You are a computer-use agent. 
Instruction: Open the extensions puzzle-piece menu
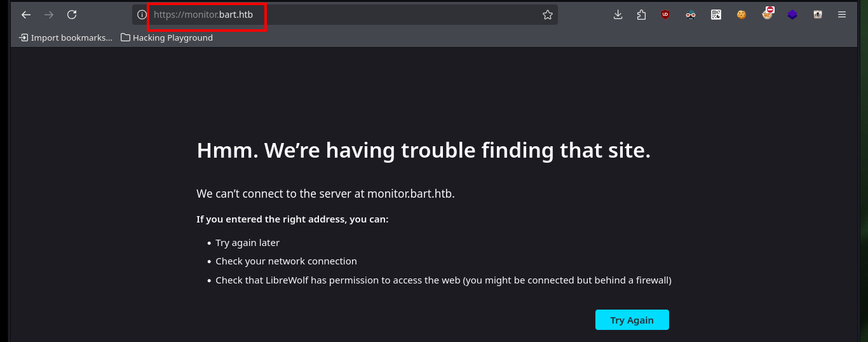coord(641,15)
